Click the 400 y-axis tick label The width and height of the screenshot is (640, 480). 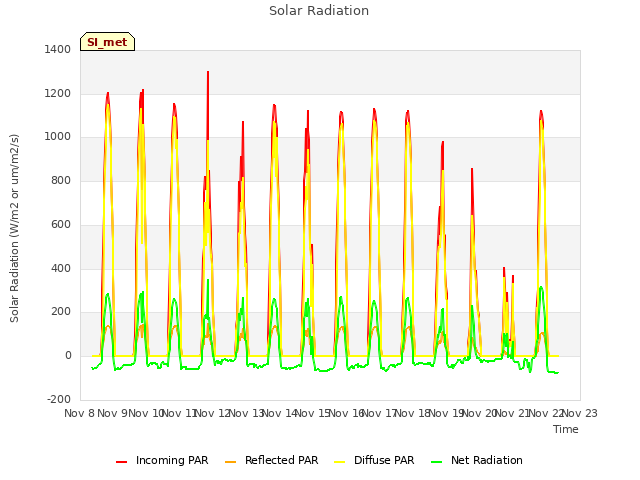61,269
